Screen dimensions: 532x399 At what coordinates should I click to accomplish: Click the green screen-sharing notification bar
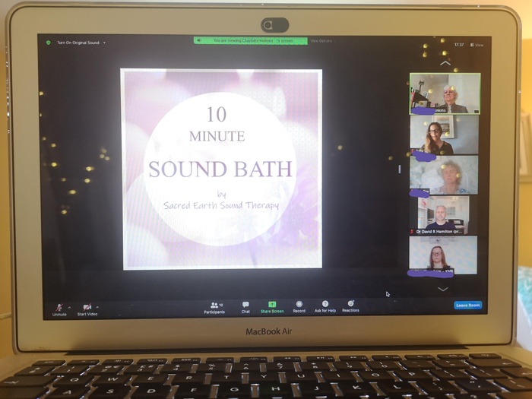click(251, 41)
